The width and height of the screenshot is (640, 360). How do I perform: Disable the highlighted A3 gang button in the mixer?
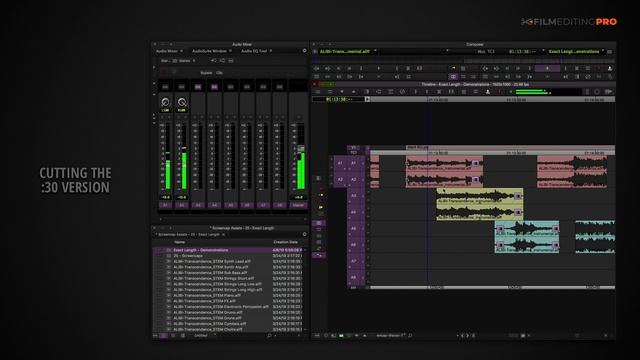tap(198, 87)
